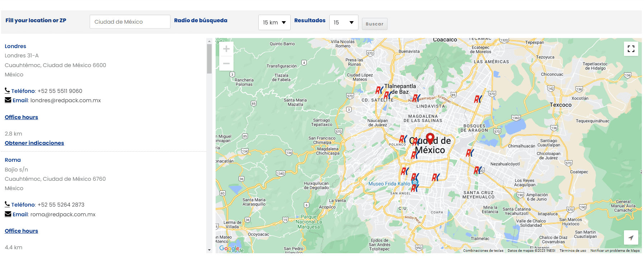This screenshot has height=269, width=644.
Task: Click the Roma branch name
Action: [x=13, y=160]
